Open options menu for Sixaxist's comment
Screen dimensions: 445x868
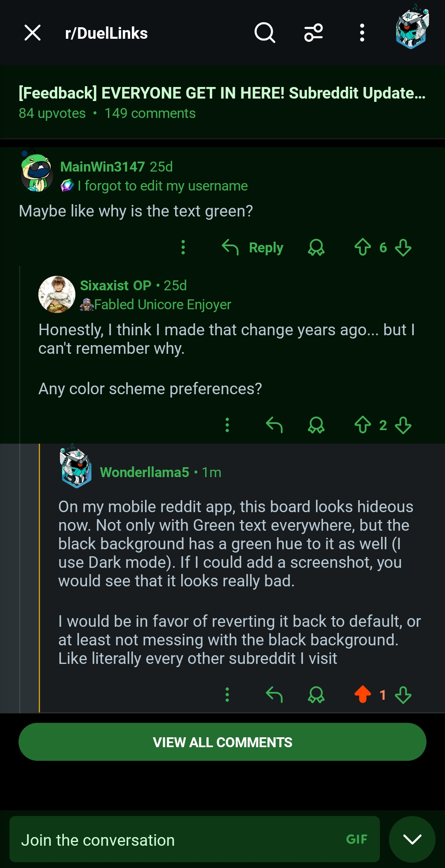click(x=227, y=425)
